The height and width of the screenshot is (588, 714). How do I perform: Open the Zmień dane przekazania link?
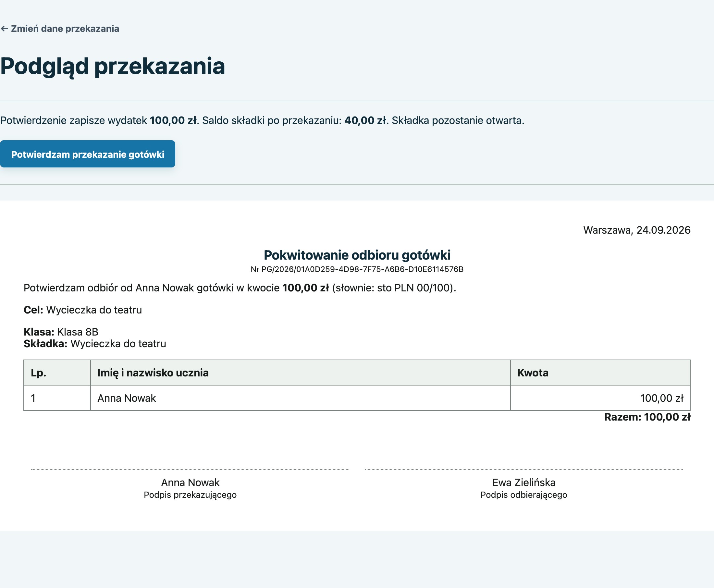point(60,29)
